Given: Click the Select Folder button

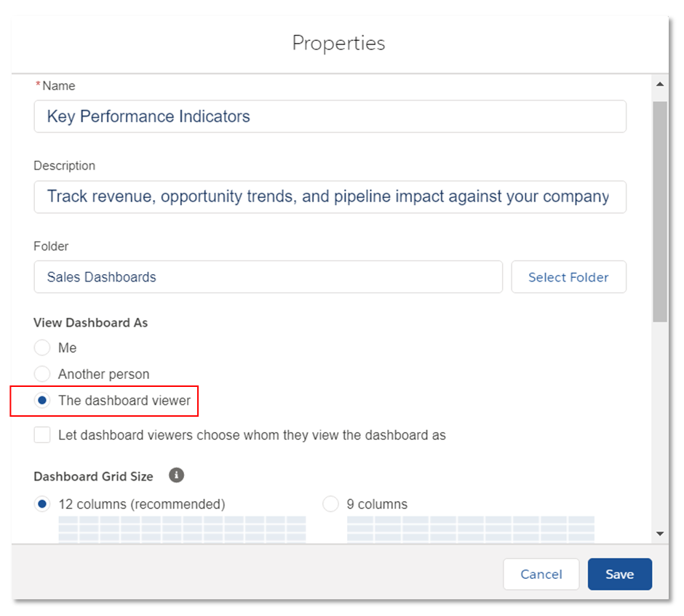Looking at the screenshot, I should [568, 277].
